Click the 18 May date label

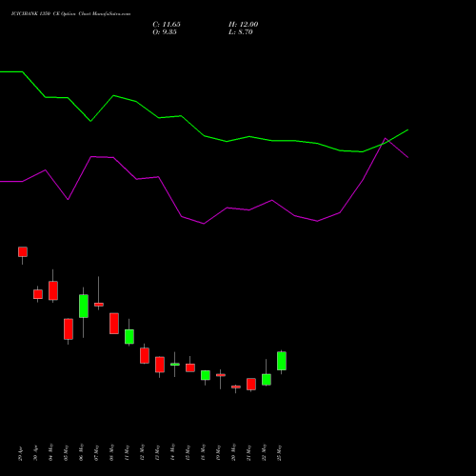(x=203, y=453)
